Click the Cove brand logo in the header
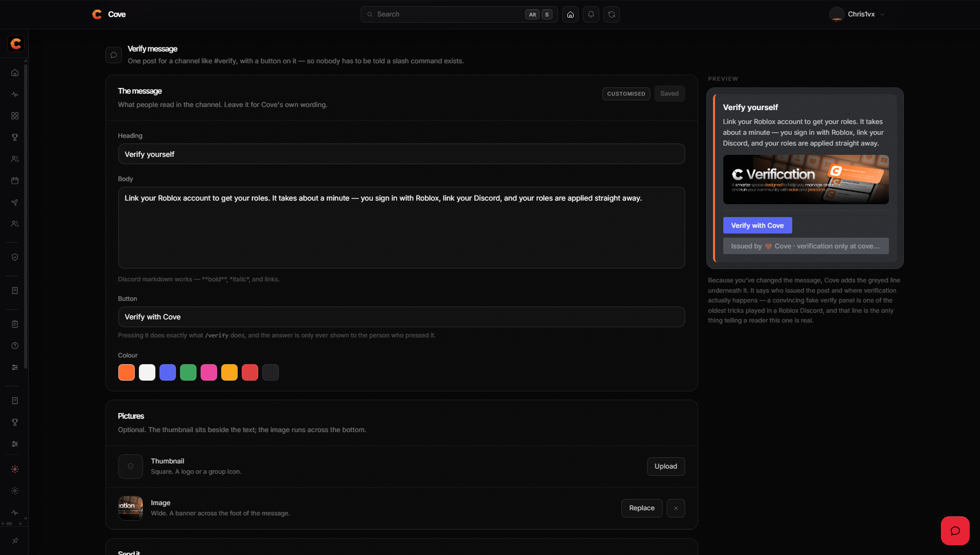This screenshot has height=555, width=980. coord(109,14)
